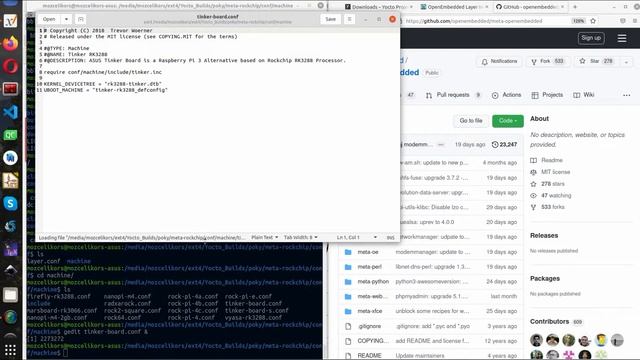The height and width of the screenshot is (360, 640).
Task: Open the Actions tab on GitHub
Action: 507,95
